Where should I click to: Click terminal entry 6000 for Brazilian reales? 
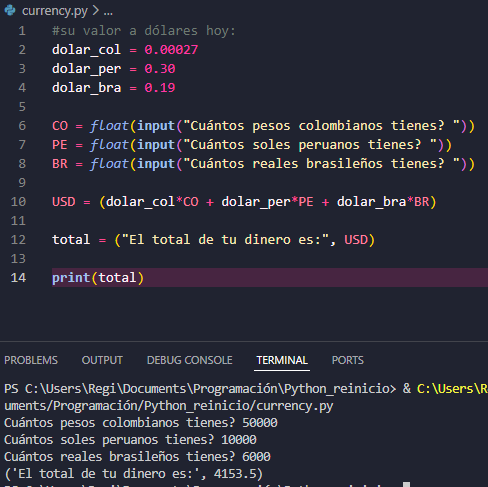coord(256,457)
